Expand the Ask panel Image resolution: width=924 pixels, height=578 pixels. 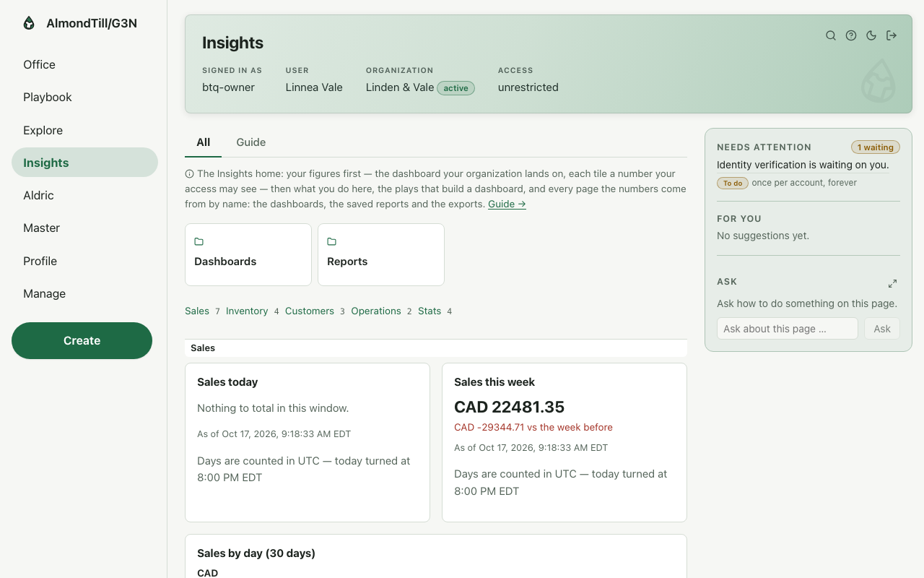pyautogui.click(x=892, y=283)
